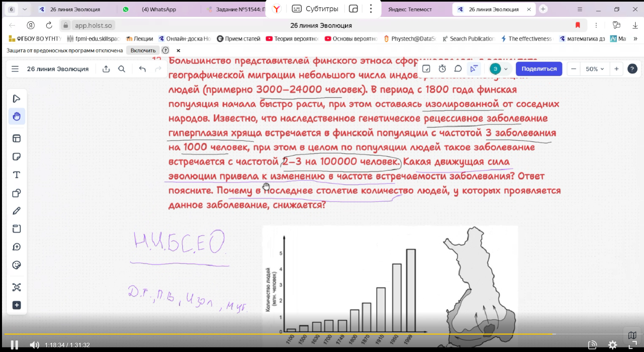Mute the video volume
This screenshot has width=644, height=352.
click(x=35, y=345)
